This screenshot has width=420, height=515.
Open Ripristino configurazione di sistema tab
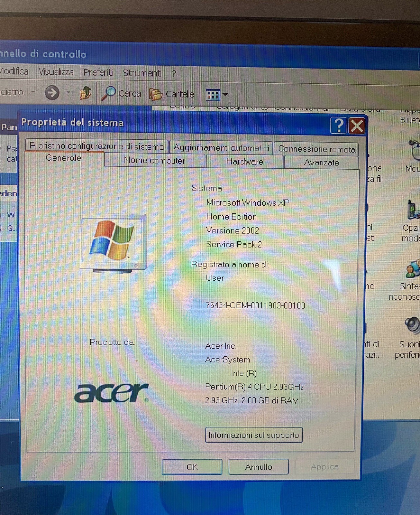(x=97, y=146)
